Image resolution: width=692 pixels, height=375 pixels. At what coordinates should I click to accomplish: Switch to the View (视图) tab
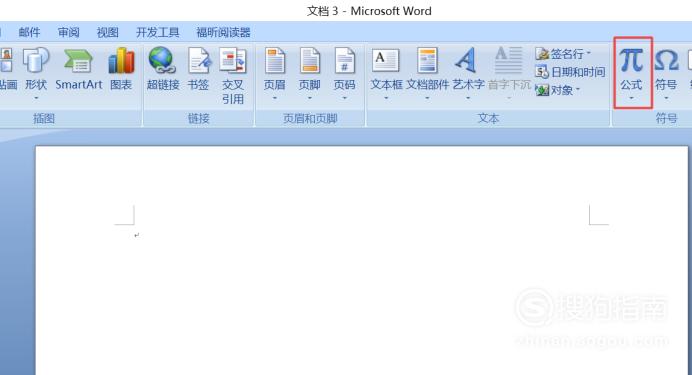point(108,32)
